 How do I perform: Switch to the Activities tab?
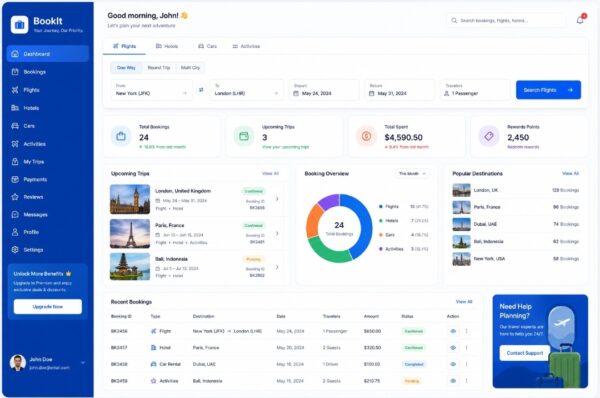point(246,46)
